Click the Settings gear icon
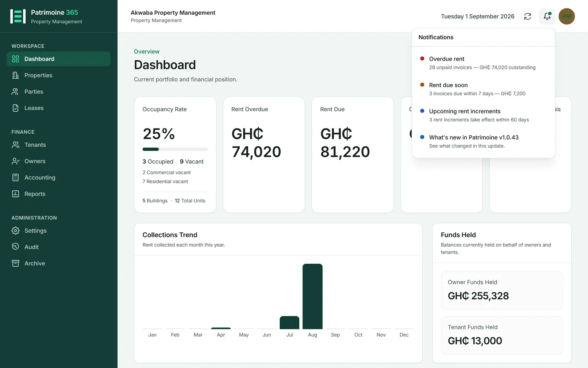This screenshot has width=588, height=368. (16, 231)
